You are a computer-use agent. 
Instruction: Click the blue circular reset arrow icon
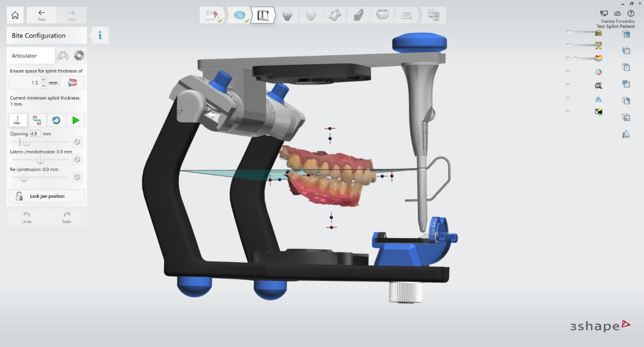pos(56,120)
